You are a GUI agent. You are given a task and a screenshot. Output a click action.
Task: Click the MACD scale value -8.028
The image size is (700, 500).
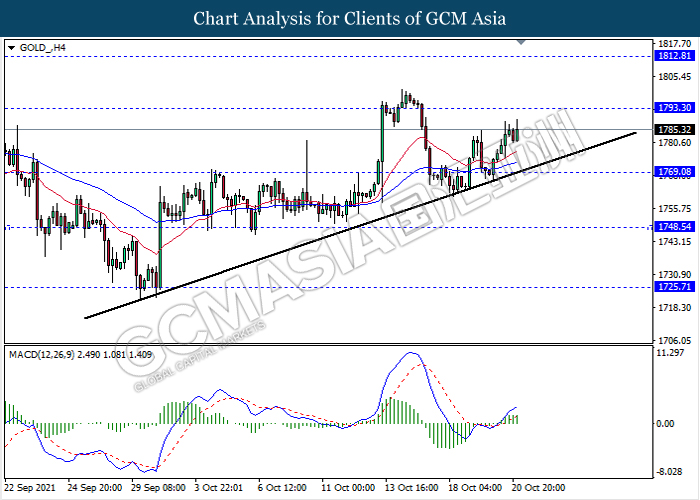[x=670, y=472]
